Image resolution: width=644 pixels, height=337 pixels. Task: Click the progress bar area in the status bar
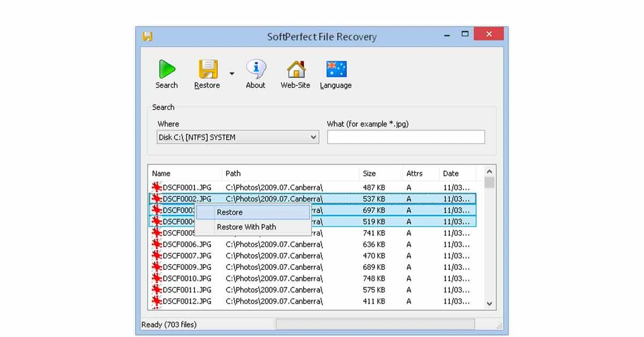(x=376, y=324)
